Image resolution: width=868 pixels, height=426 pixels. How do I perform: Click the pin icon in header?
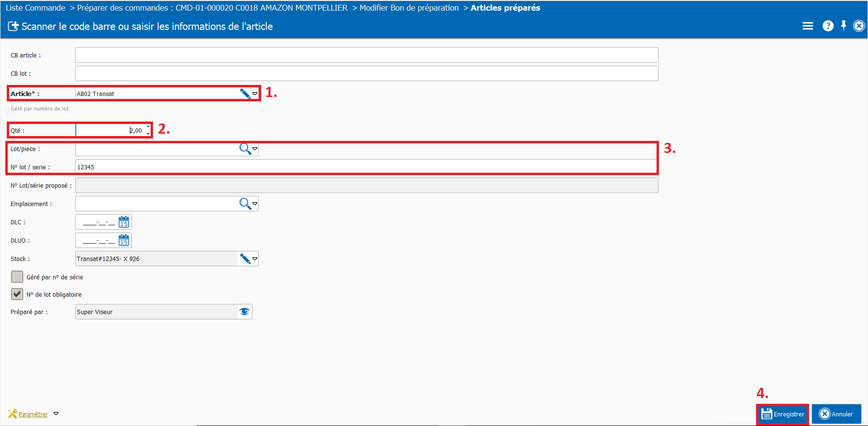843,26
